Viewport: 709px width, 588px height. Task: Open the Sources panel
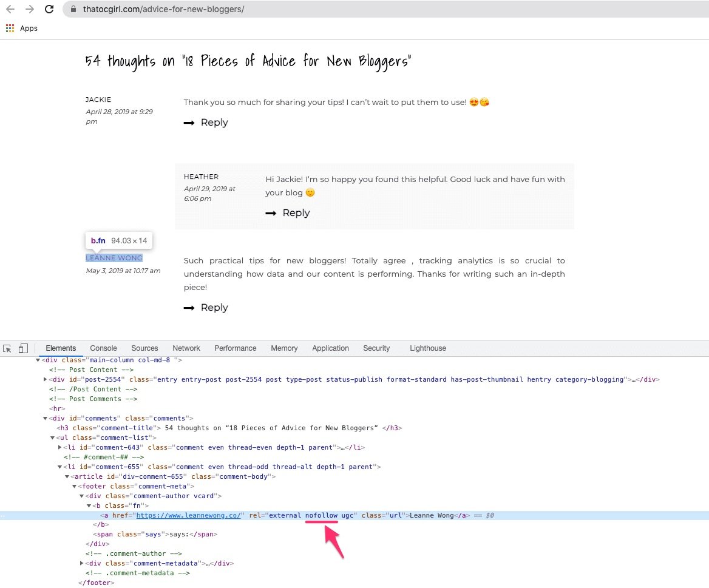[x=144, y=348]
